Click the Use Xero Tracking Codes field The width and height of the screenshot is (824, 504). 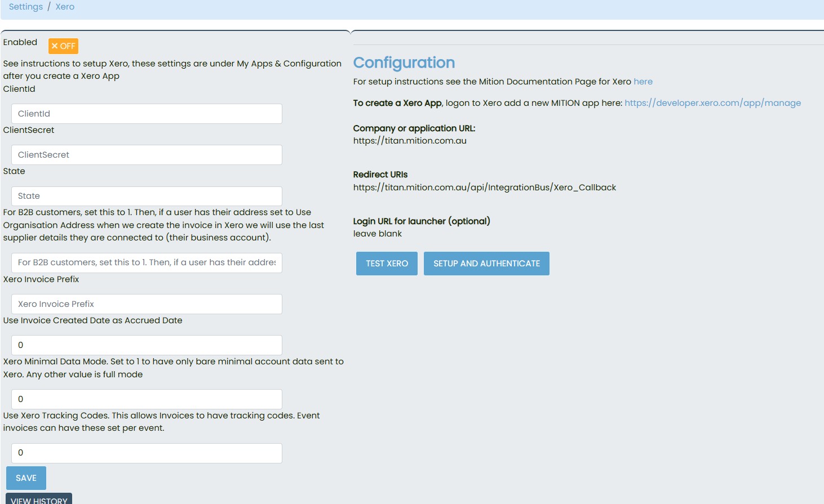[147, 453]
